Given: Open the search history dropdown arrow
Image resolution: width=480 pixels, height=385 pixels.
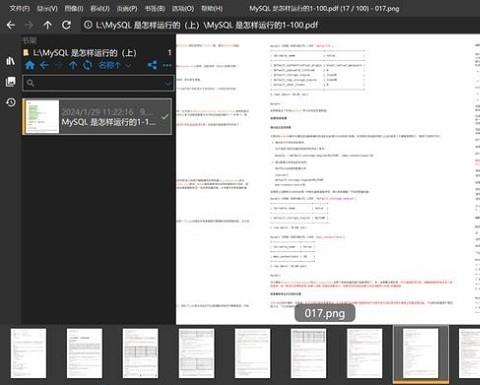Looking at the screenshot, I should point(168,83).
